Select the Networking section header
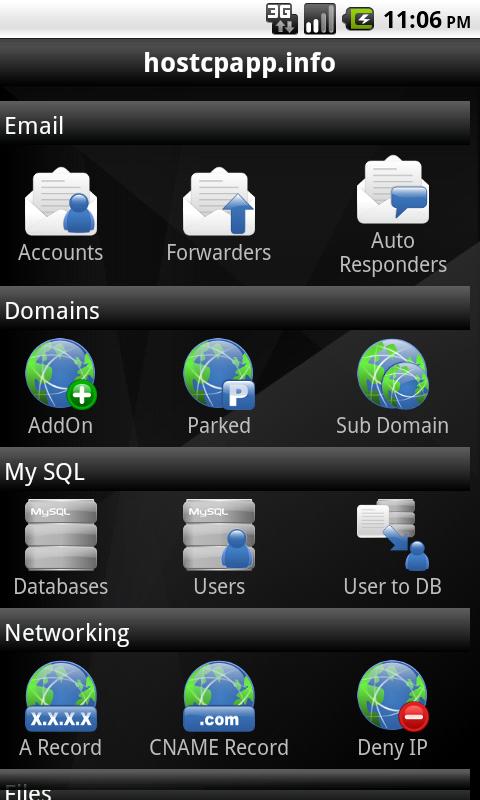The width and height of the screenshot is (480, 800). coord(235,630)
